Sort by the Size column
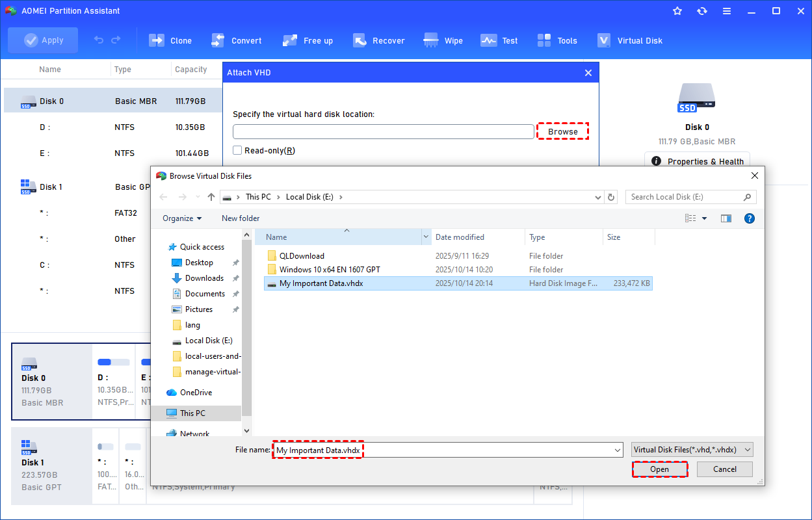Image resolution: width=812 pixels, height=520 pixels. click(x=629, y=237)
